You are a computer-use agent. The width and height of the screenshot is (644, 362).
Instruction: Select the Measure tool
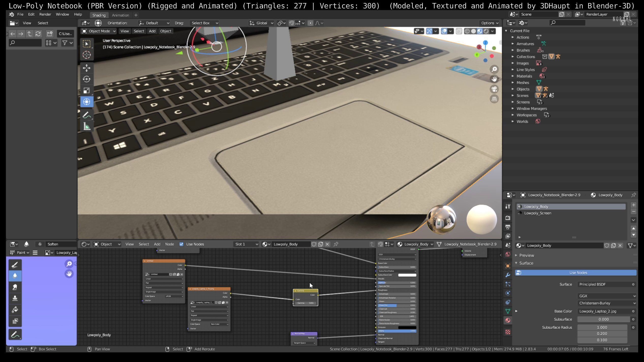click(x=86, y=127)
